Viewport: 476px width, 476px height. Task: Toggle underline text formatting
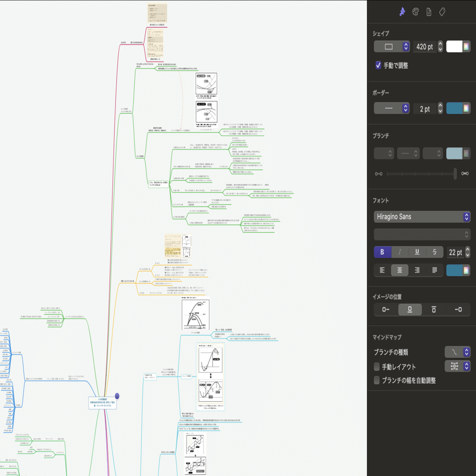coord(417,252)
